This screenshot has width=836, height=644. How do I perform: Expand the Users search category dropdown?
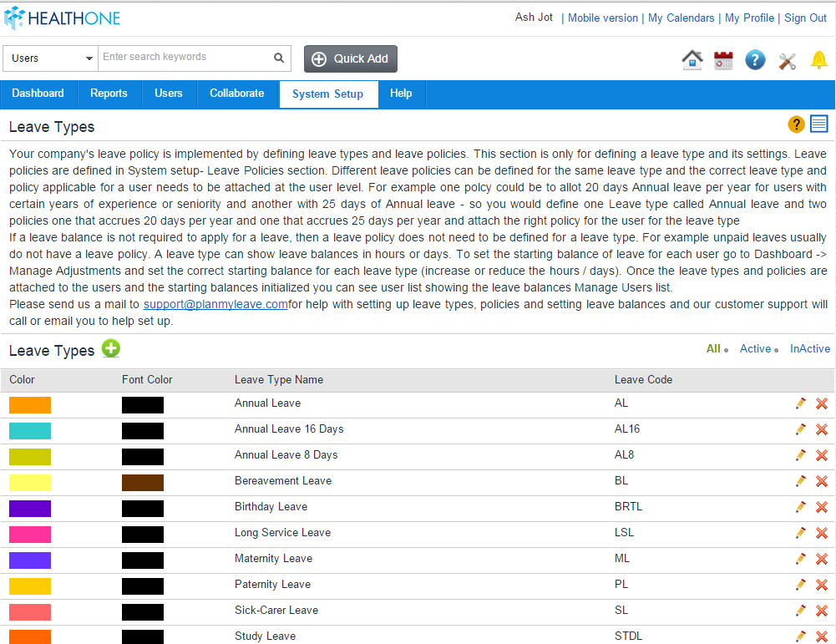pos(51,58)
